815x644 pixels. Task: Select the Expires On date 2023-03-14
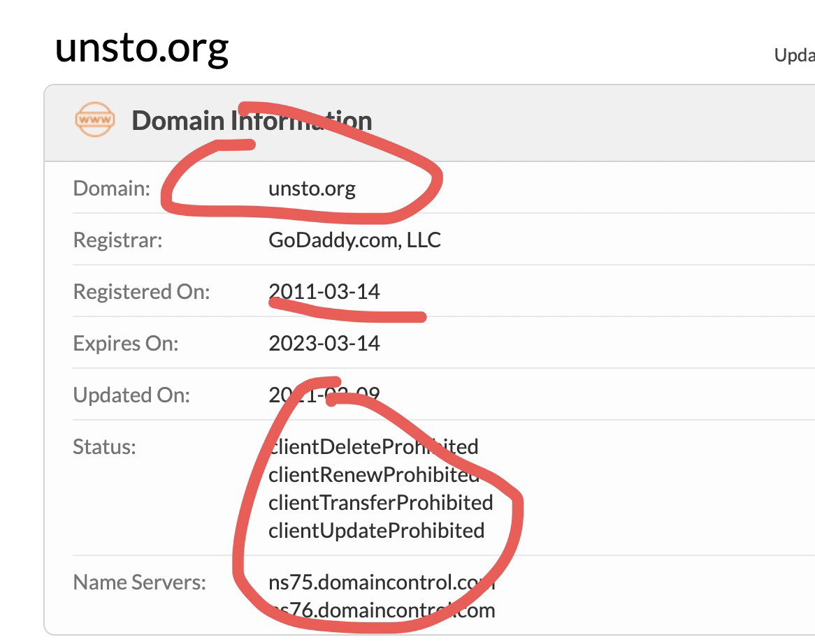(324, 343)
